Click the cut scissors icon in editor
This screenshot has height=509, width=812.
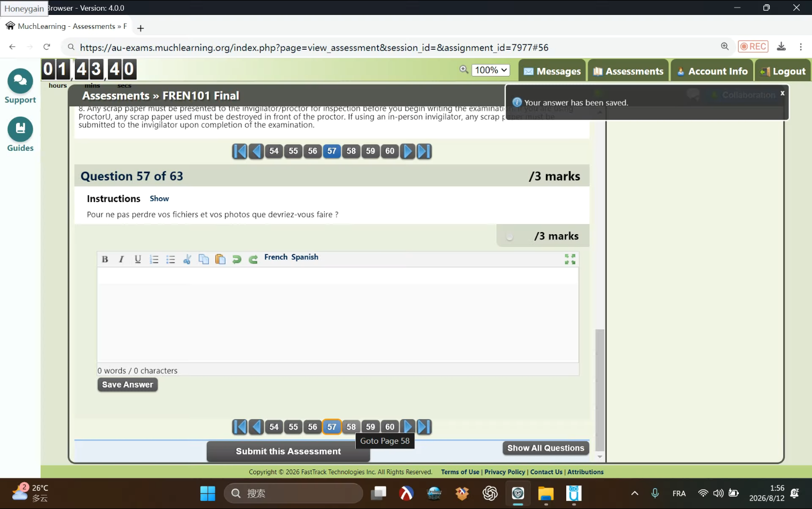pos(187,259)
